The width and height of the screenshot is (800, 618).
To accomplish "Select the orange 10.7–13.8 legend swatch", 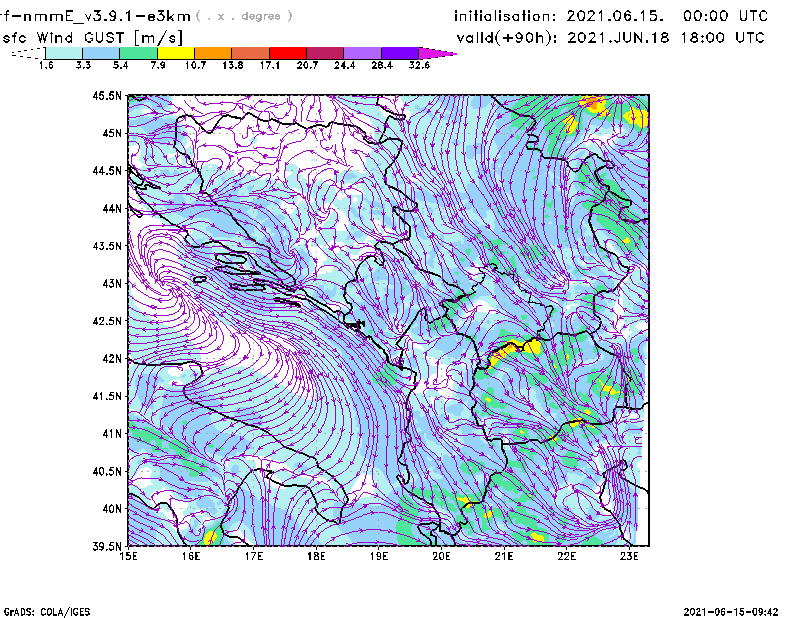I will pos(213,53).
